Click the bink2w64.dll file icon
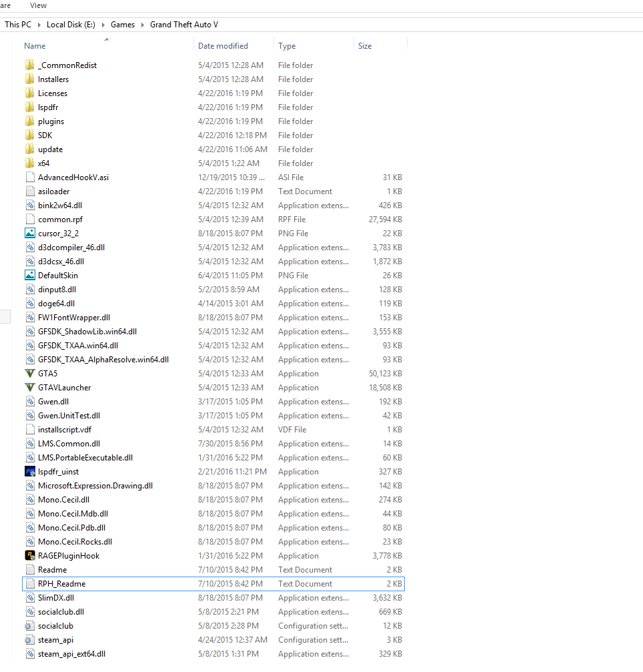643x672 pixels. tap(30, 206)
